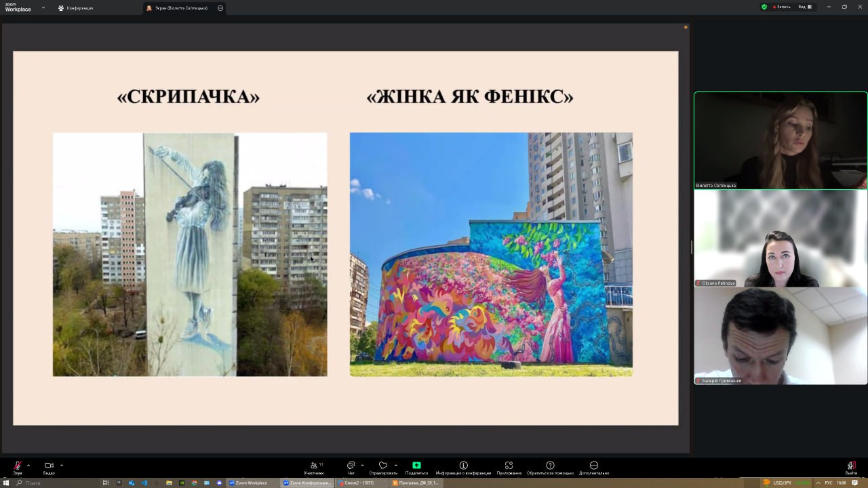Expand the video options arrow next to Видео
Image resolution: width=868 pixels, height=488 pixels.
click(x=62, y=465)
